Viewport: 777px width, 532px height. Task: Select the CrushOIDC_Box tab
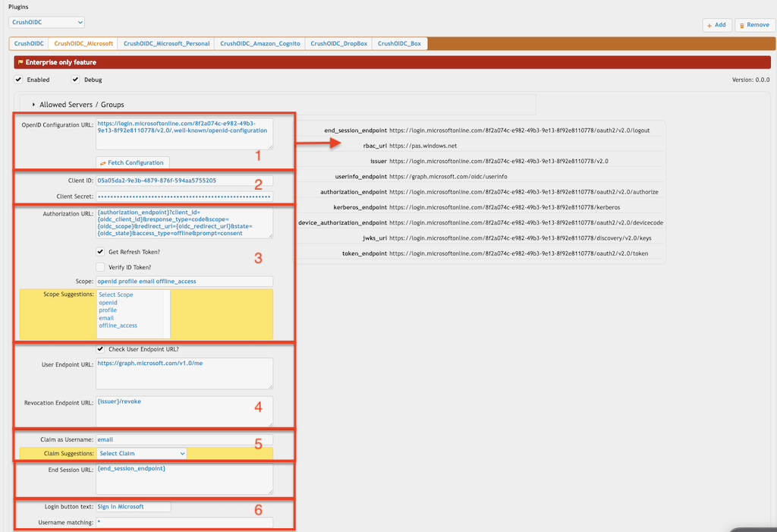[399, 43]
